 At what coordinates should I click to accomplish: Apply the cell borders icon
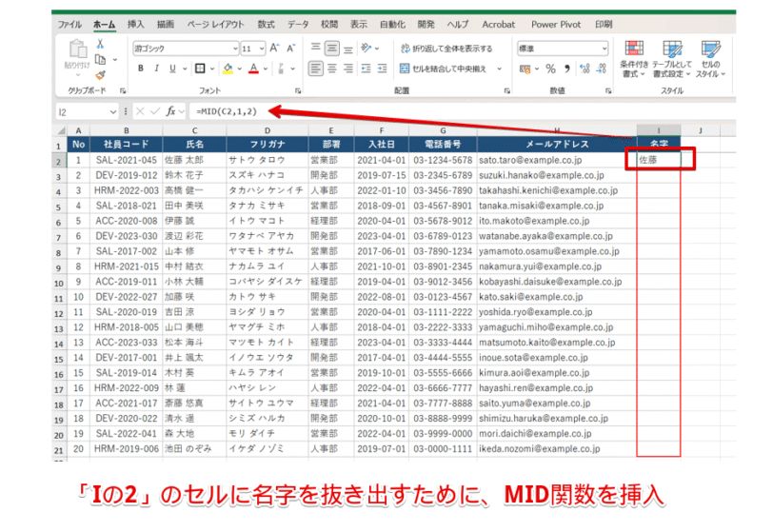(200, 69)
